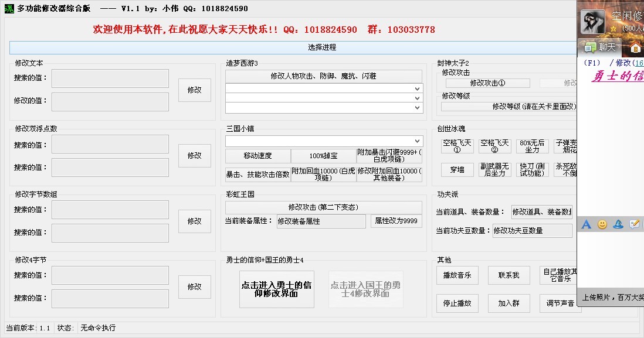Open the font 'A' icon in QQ chat toolbar
644x338 pixels.
click(x=586, y=224)
